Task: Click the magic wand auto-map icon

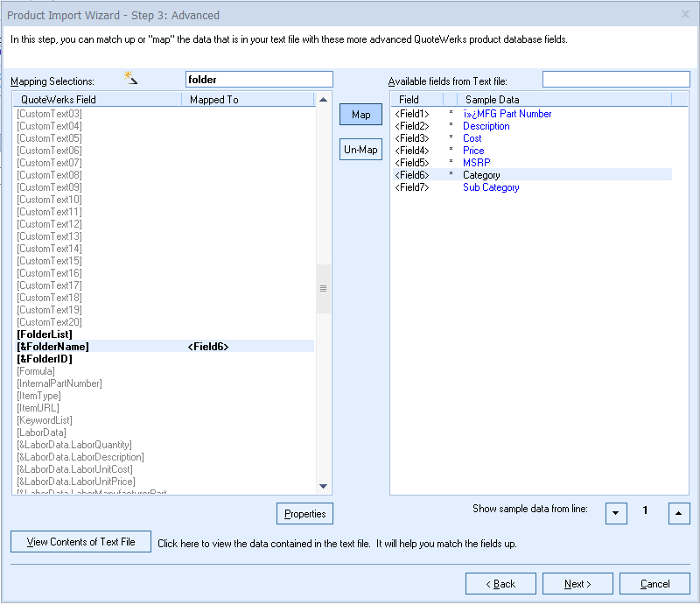Action: pyautogui.click(x=131, y=79)
